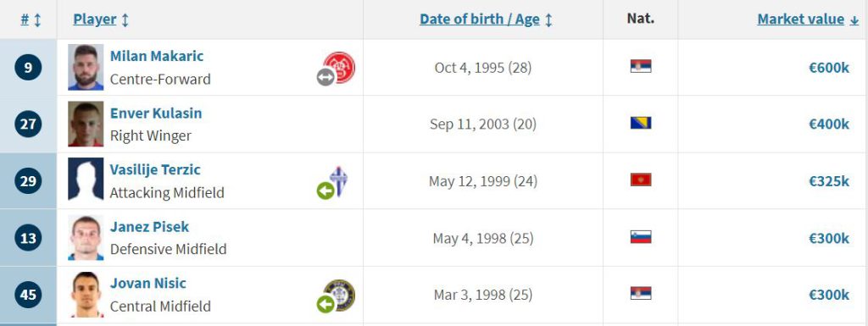Open Enver Kulasin's player profile link
This screenshot has width=868, height=326.
pyautogui.click(x=156, y=113)
